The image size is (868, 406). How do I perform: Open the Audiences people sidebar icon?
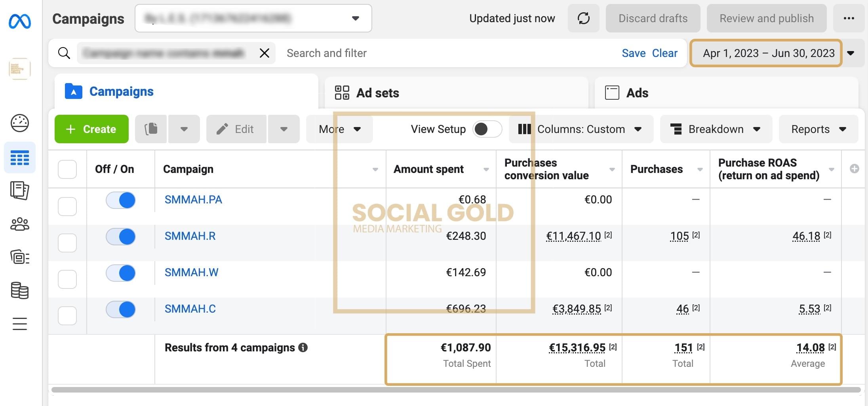point(20,224)
